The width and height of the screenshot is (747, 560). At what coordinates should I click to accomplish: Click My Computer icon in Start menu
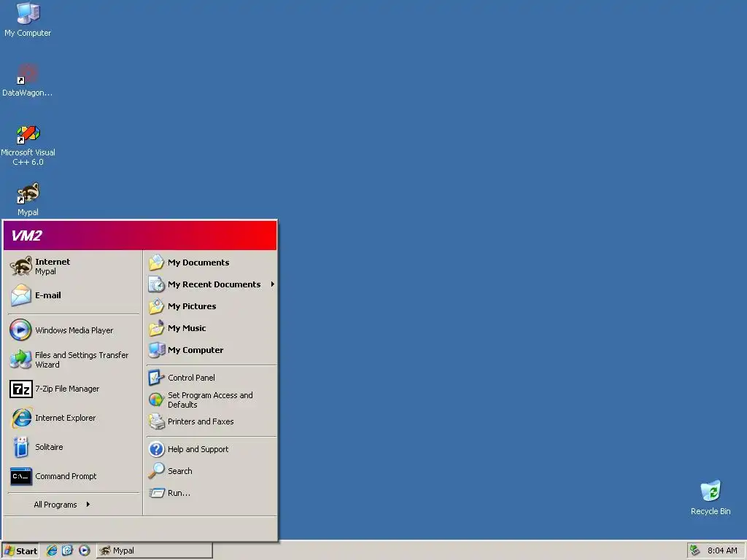click(156, 350)
